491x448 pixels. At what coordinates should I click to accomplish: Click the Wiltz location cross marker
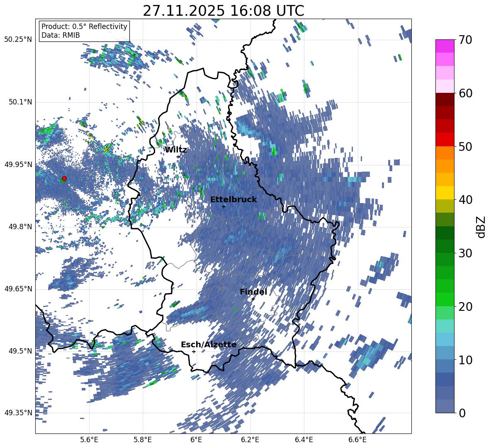click(x=178, y=157)
